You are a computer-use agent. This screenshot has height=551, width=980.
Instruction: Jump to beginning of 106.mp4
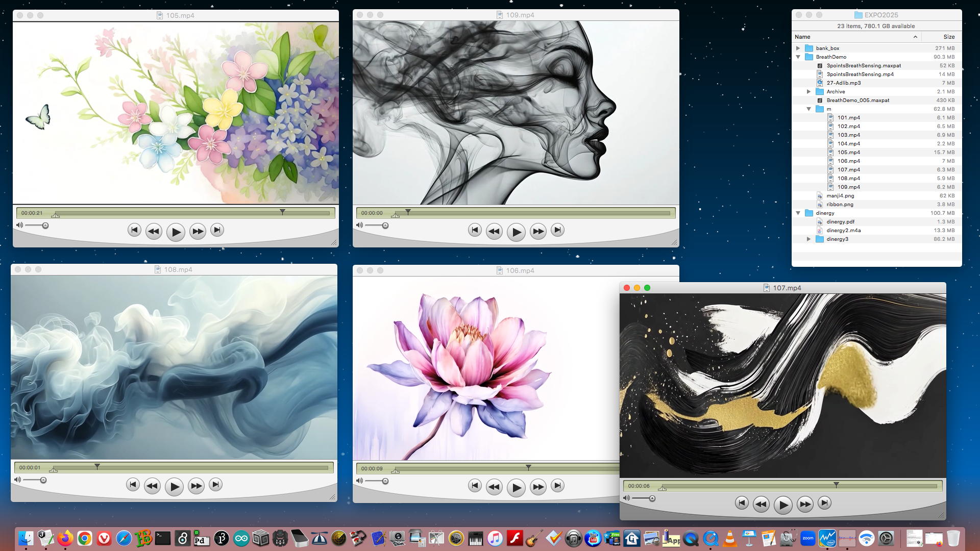(x=475, y=486)
